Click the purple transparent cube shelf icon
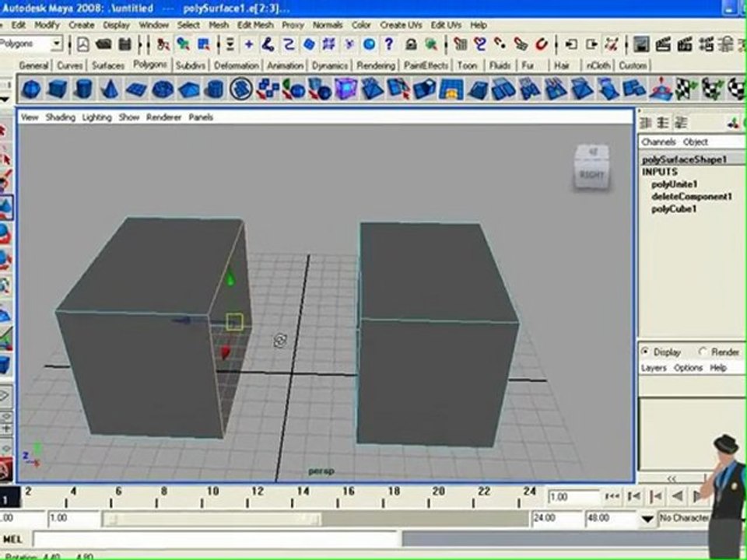Viewport: 747px width, 560px height. click(346, 89)
